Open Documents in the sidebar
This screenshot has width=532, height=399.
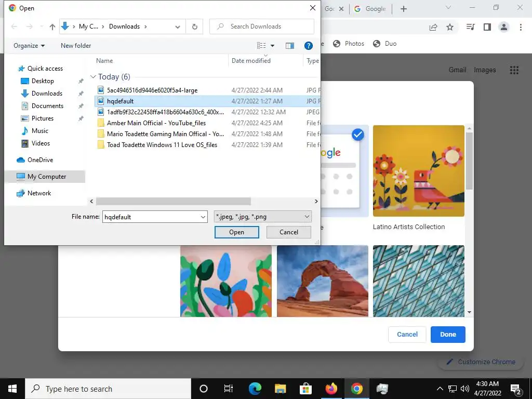pos(47,106)
